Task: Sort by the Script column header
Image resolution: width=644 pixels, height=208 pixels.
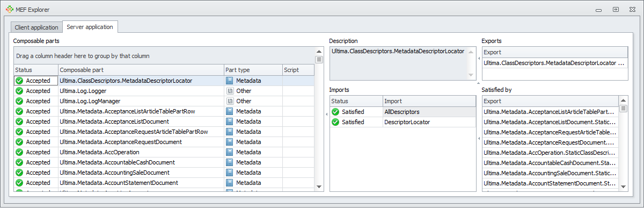Action: [298, 70]
